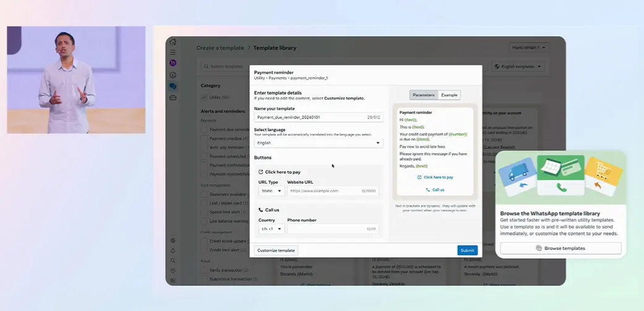Click the Phone number input field
The width and height of the screenshot is (644, 311).
(333, 229)
